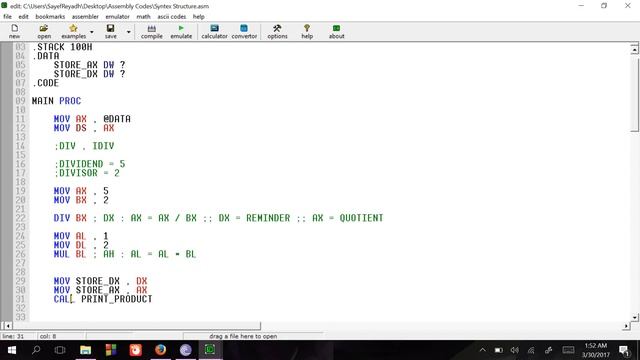Image resolution: width=640 pixels, height=360 pixels.
Task: Open the bookmarks menu
Action: tap(50, 17)
